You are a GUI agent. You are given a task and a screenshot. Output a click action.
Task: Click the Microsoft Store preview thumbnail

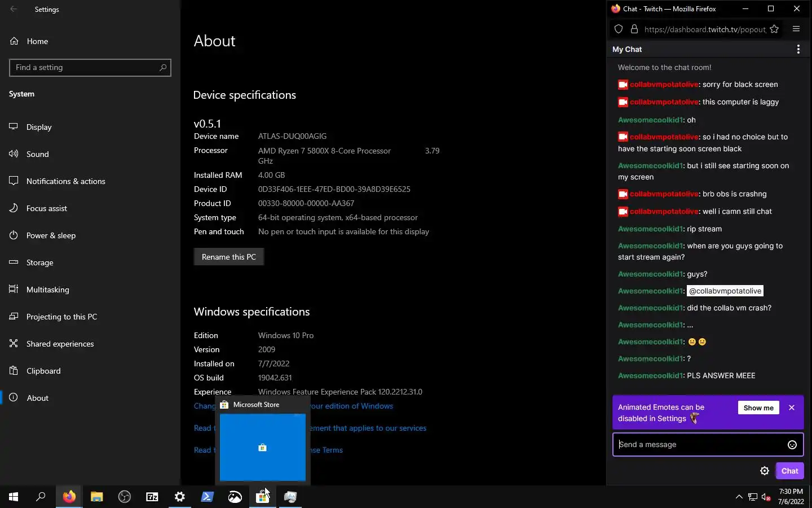pyautogui.click(x=263, y=447)
